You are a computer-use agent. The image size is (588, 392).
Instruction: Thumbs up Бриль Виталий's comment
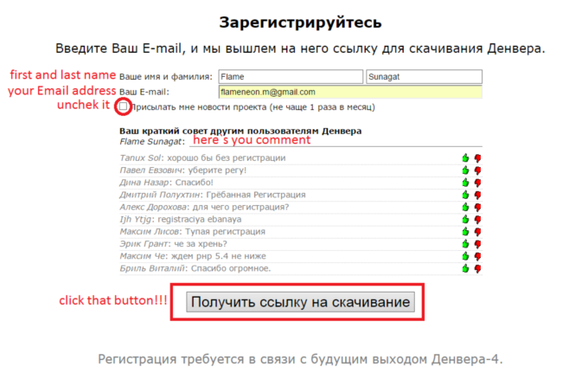coord(465,268)
